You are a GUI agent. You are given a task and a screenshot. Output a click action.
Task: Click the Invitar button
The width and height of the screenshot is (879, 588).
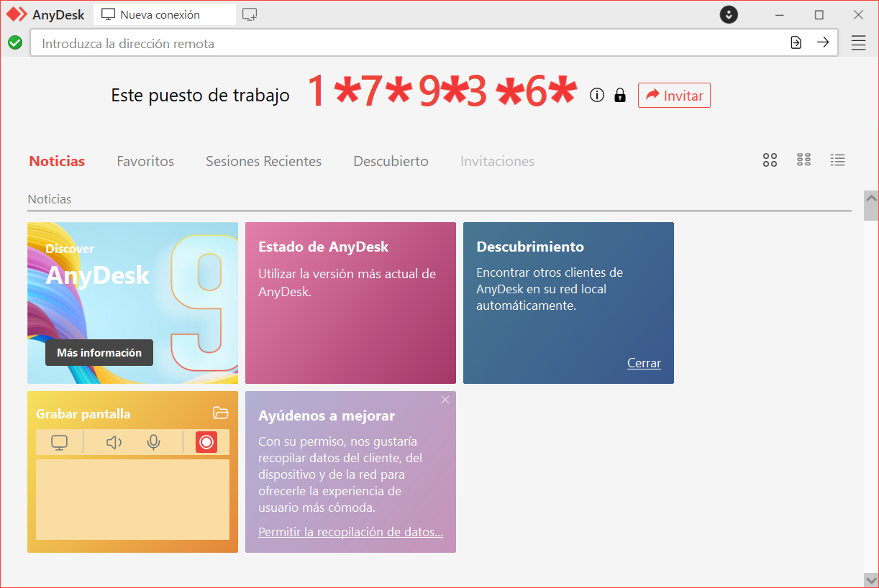pyautogui.click(x=674, y=96)
